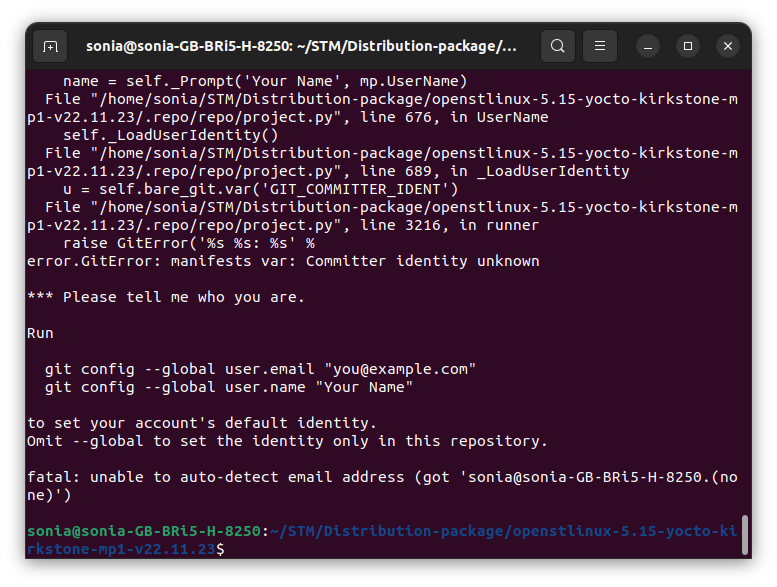The width and height of the screenshot is (777, 587).
Task: Click the 'to set your account's default identity' line
Action: 202,423
